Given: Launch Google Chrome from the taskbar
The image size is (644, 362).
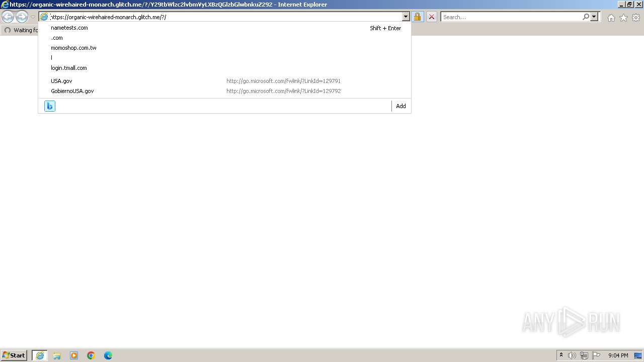Looking at the screenshot, I should point(91,355).
